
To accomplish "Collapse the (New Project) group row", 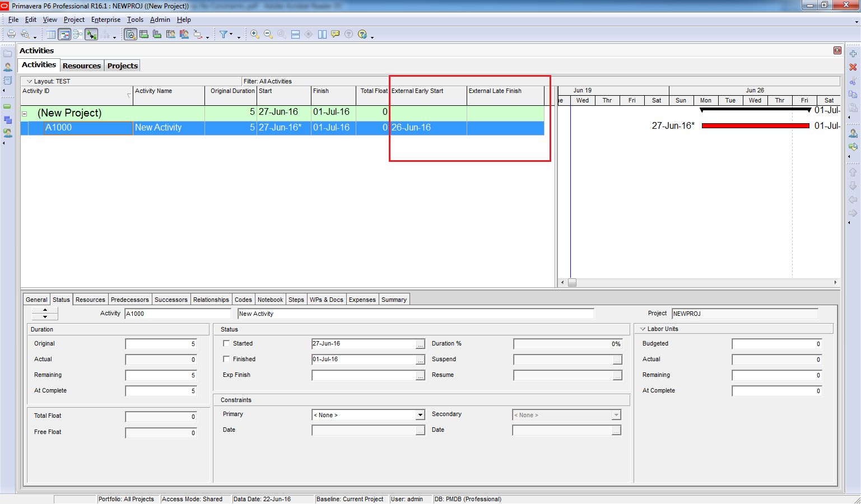I will pos(25,114).
